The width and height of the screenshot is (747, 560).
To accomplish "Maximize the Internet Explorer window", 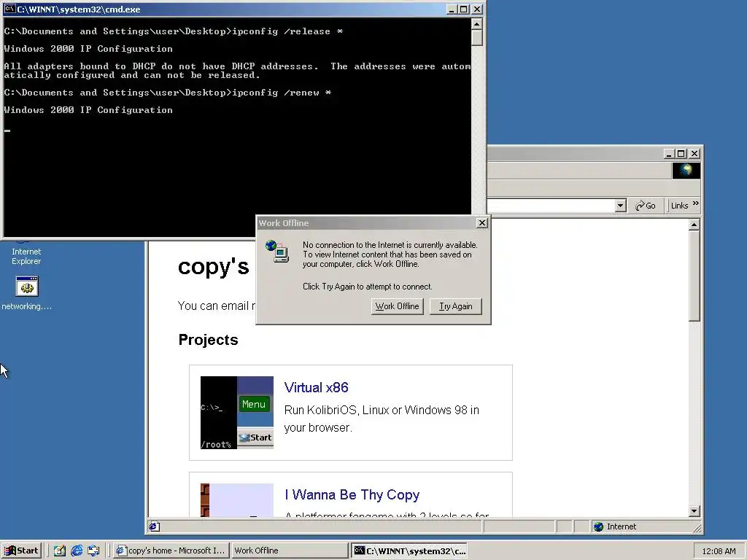I will point(681,154).
